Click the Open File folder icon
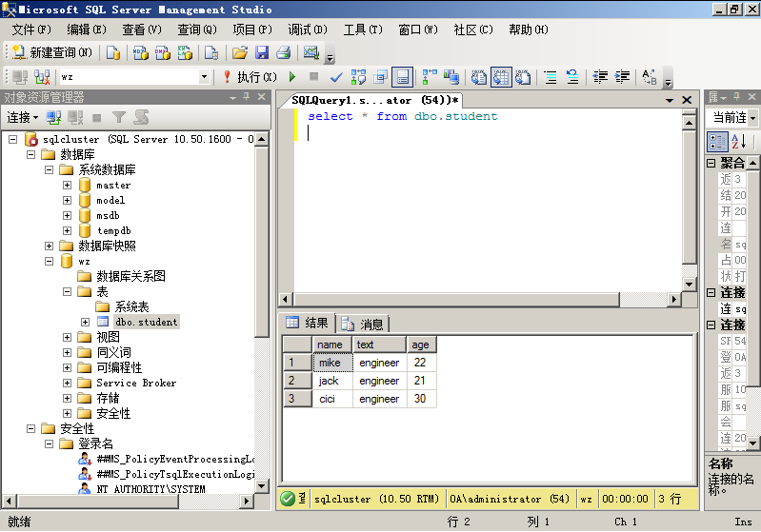Screen dimensions: 761x532 240,52
